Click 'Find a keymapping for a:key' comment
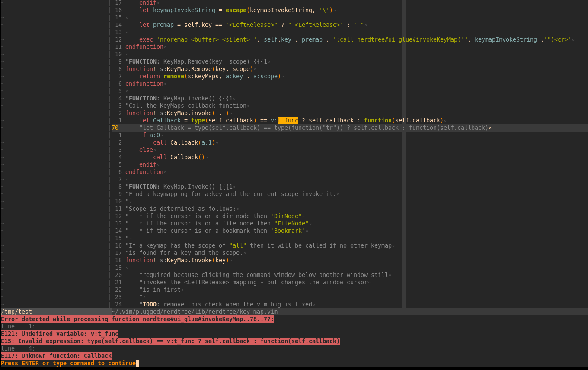The image size is (588, 370). click(x=232, y=194)
